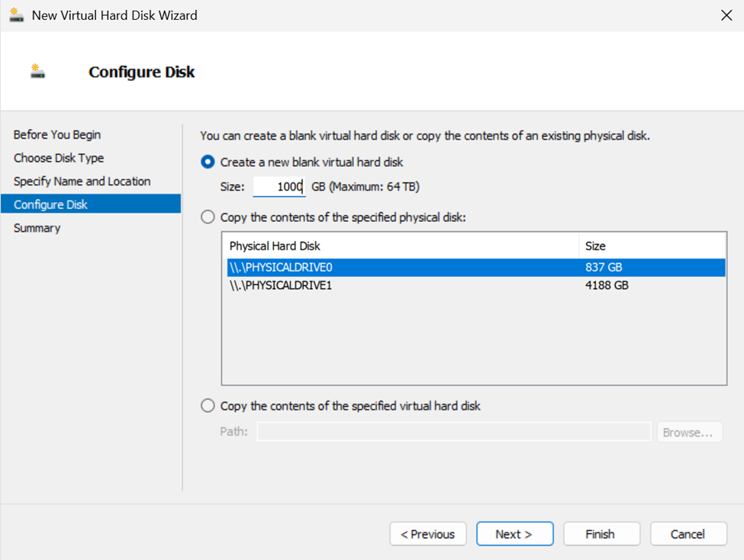Click the Configure Disk page heading
This screenshot has height=560, width=744.
(x=141, y=72)
